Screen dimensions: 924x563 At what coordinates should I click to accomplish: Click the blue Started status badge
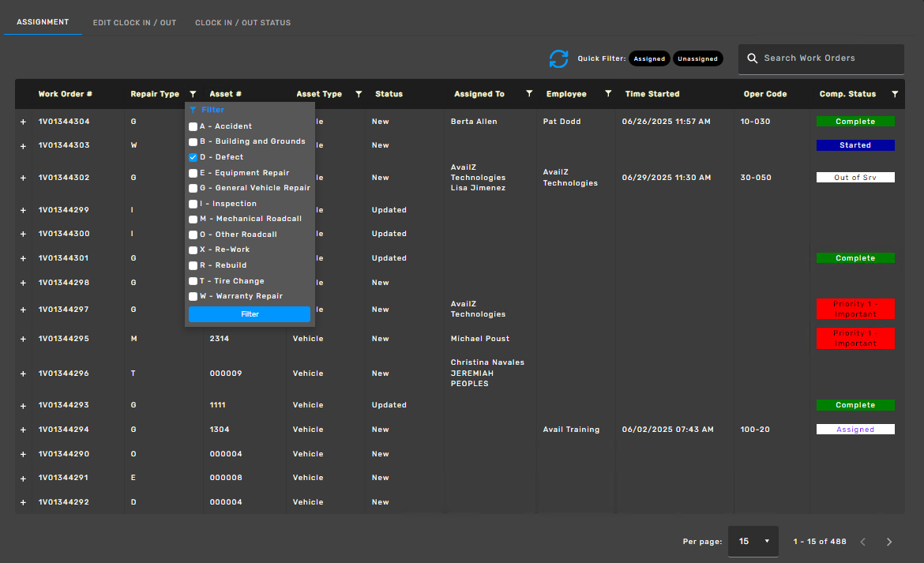[x=855, y=145]
